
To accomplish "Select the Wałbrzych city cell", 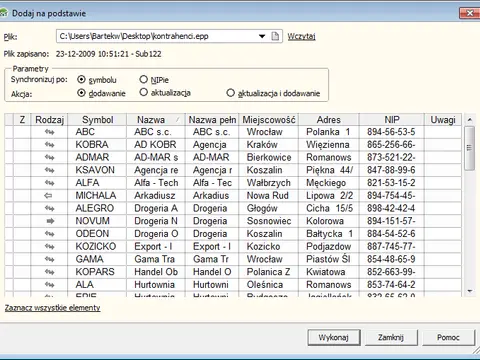I will pos(269,183).
